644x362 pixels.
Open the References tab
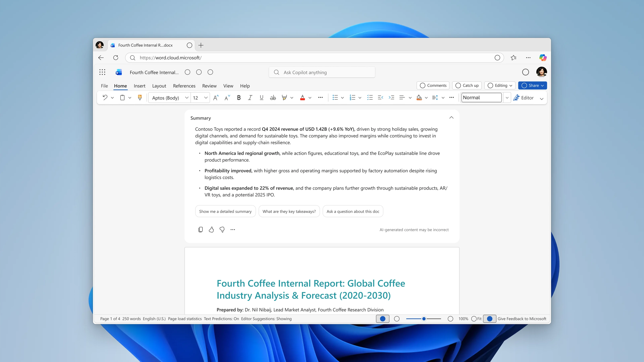coord(184,86)
